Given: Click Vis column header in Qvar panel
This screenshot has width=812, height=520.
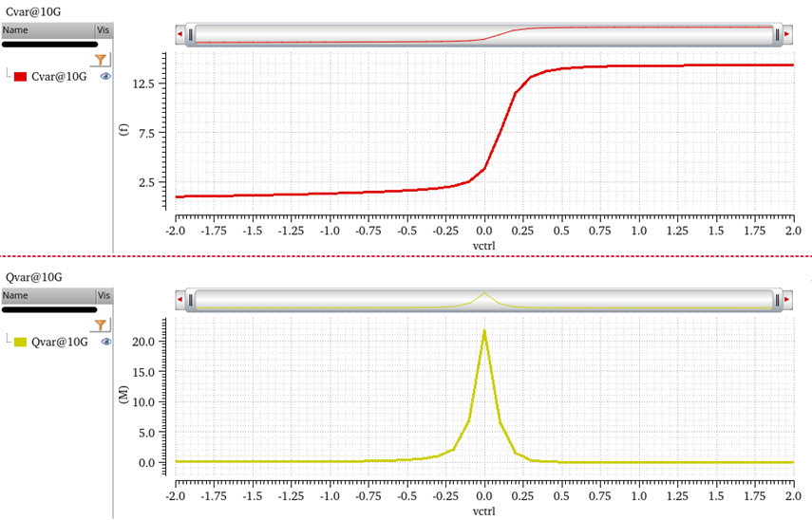Looking at the screenshot, I should [x=104, y=296].
